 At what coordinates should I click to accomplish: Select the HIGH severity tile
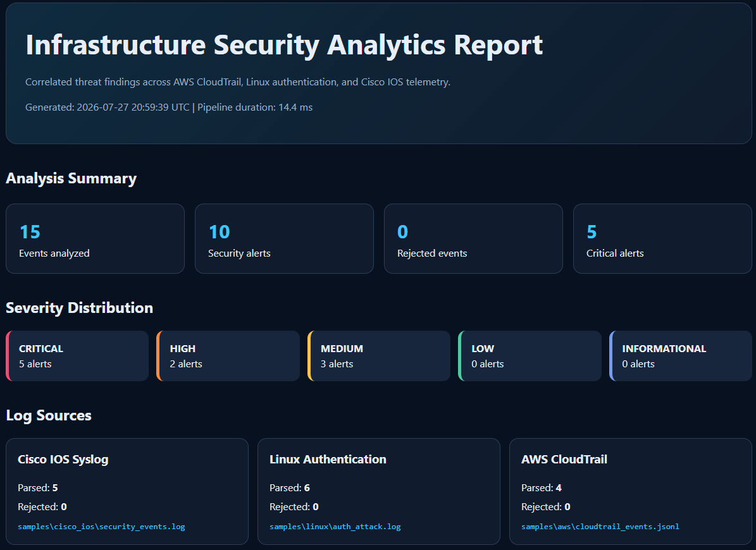[228, 356]
